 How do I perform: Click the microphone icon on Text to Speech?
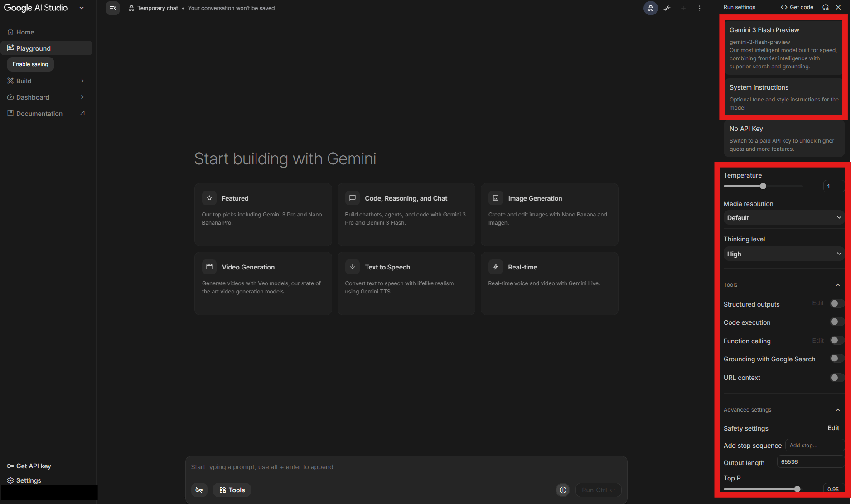pos(353,267)
